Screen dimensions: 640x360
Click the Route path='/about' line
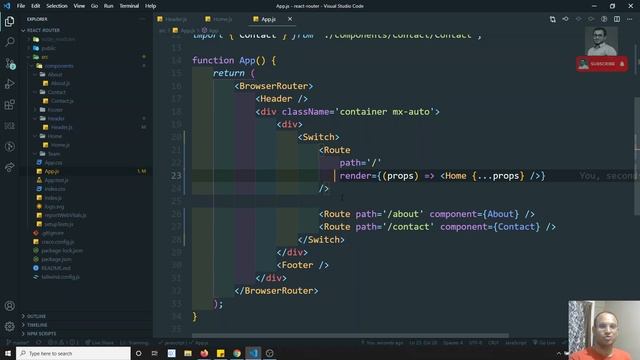point(427,214)
